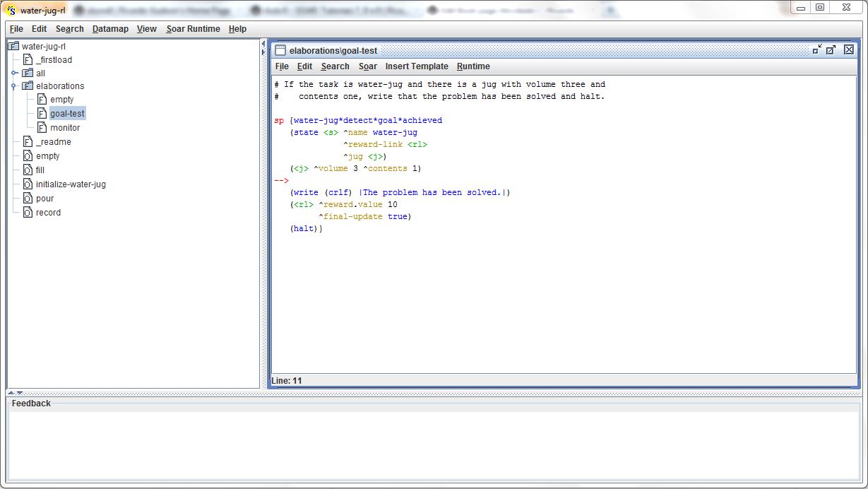Screen dimensions: 868x489
Task: Expand the 'all' folder node
Action: coord(13,73)
